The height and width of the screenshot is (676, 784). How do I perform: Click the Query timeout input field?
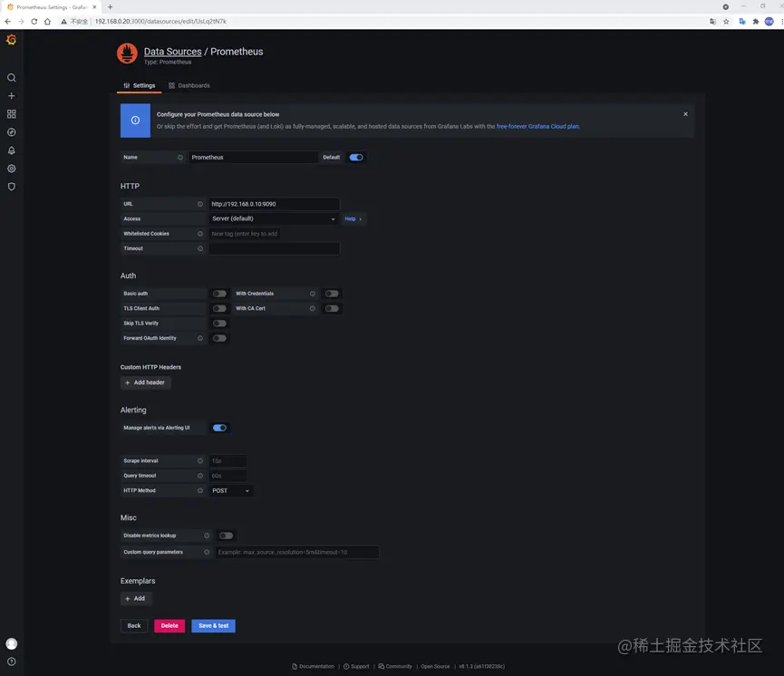coord(227,476)
